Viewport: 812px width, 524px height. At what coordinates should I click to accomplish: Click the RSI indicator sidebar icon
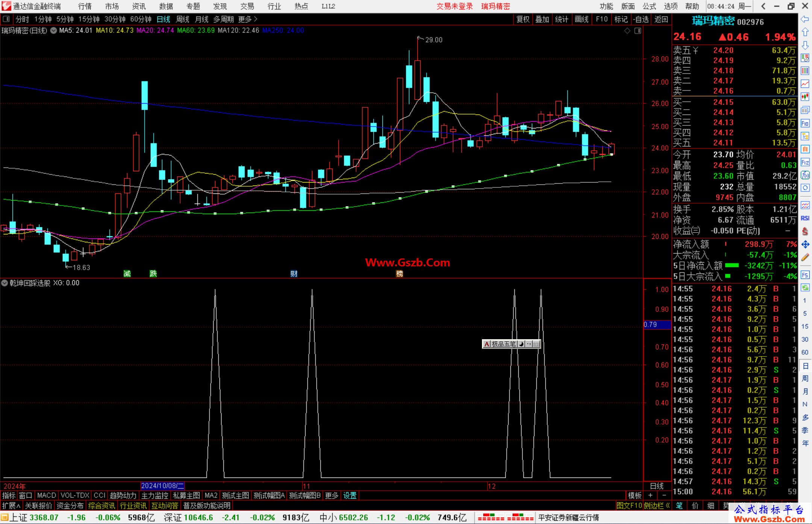click(805, 218)
